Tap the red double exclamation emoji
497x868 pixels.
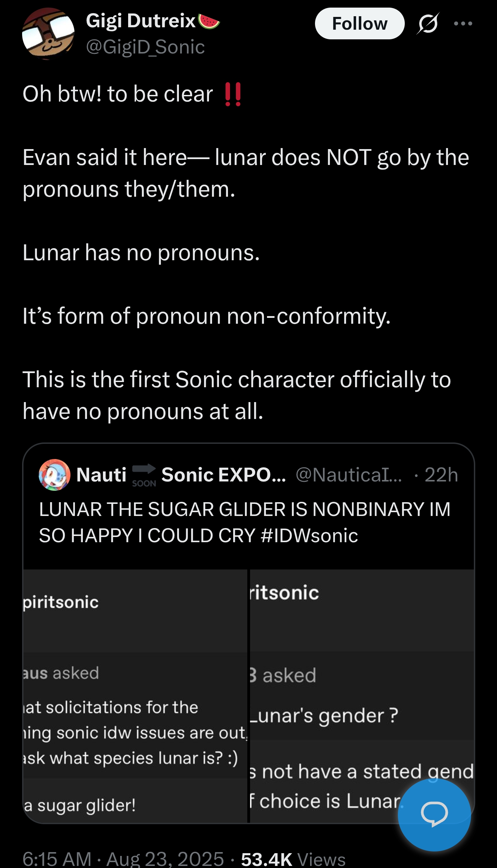click(x=233, y=94)
